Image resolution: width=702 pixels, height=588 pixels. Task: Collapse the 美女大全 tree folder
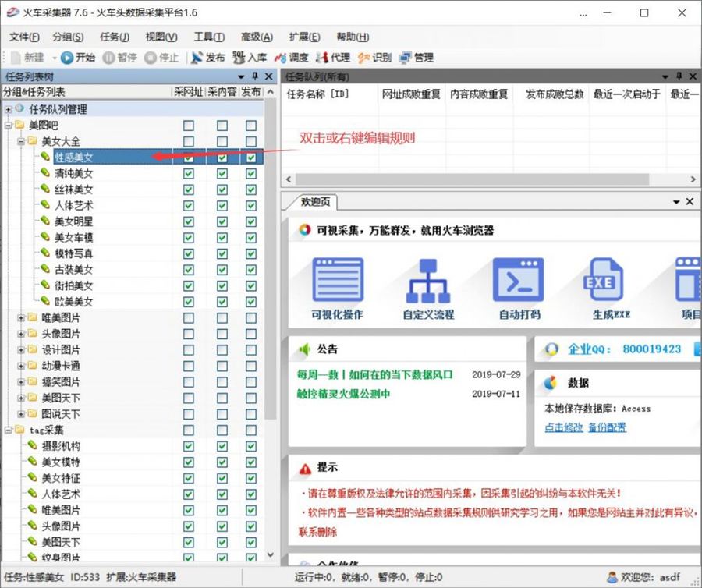pos(21,142)
